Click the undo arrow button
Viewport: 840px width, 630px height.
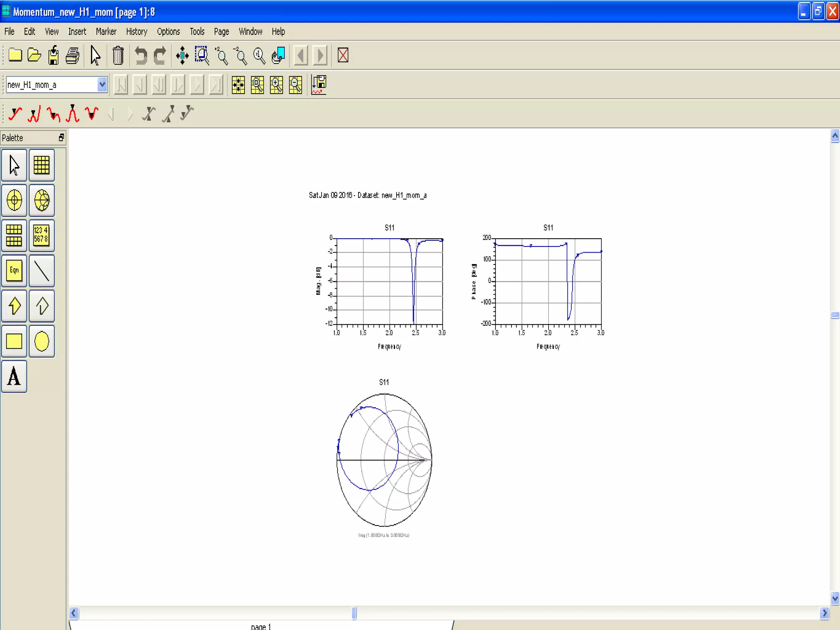tap(141, 55)
